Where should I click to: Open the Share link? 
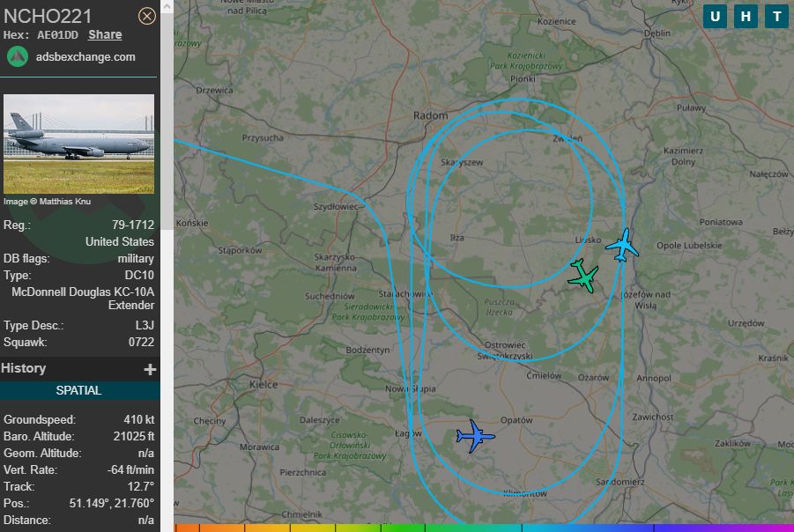(x=105, y=35)
